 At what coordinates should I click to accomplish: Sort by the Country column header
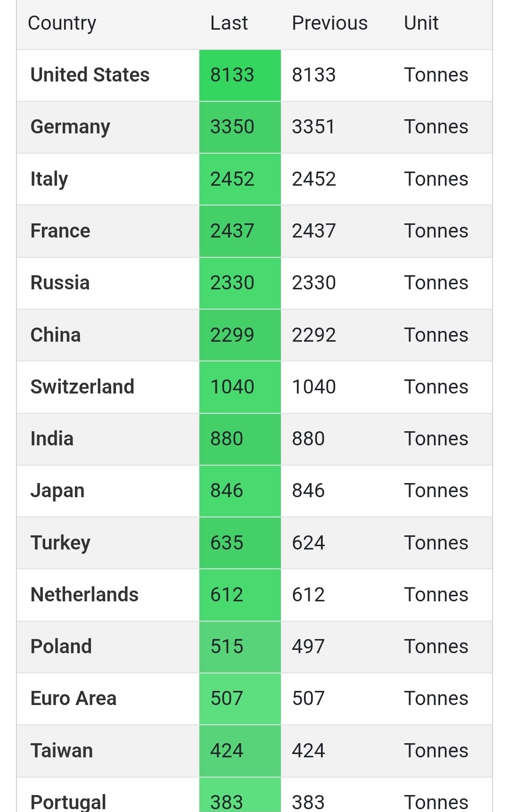[62, 24]
